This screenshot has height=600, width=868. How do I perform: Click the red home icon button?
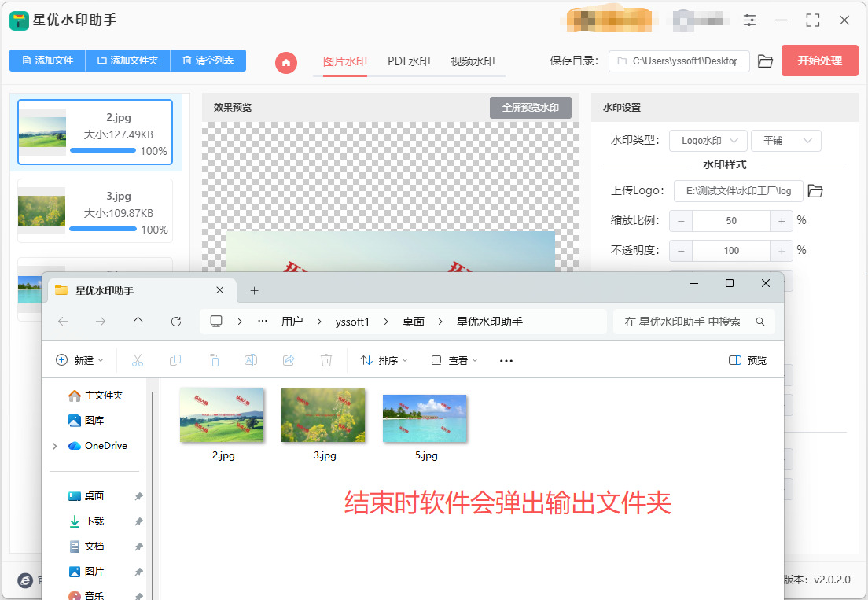(286, 62)
